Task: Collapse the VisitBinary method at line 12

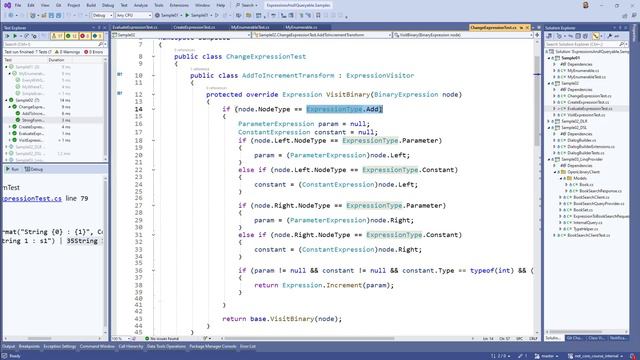Action: [x=153, y=94]
